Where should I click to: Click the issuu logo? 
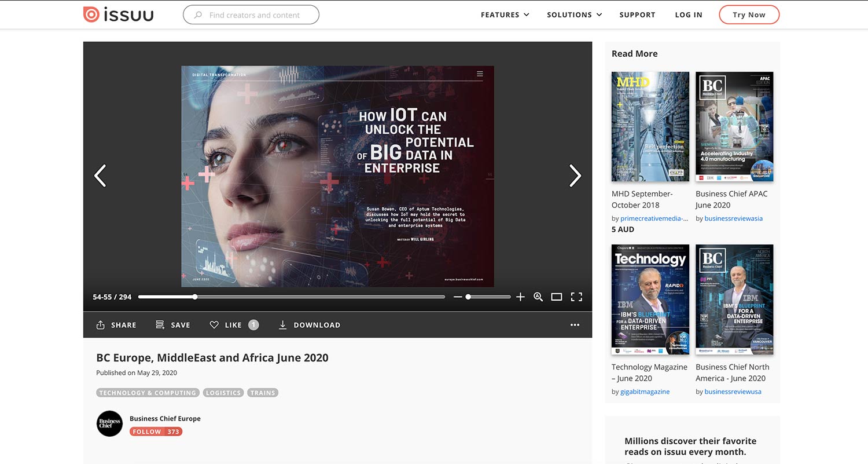119,14
